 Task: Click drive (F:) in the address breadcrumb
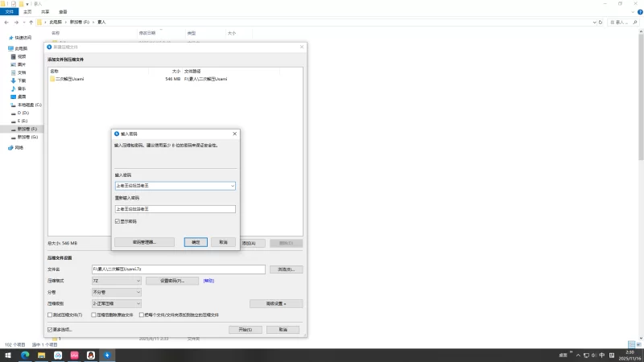click(x=79, y=23)
